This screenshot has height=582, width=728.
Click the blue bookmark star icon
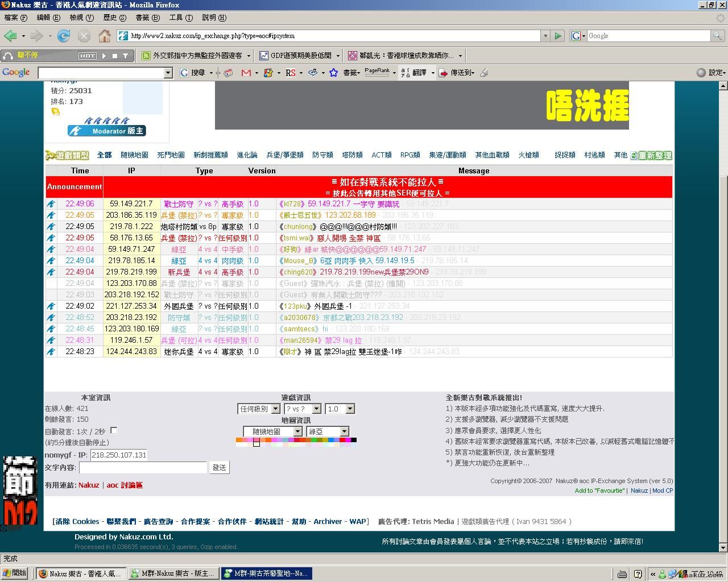(x=334, y=73)
